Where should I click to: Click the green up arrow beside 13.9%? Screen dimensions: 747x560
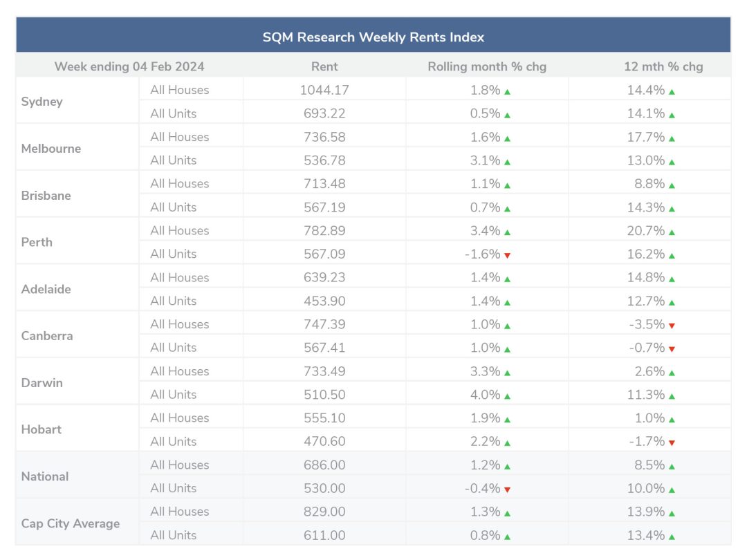tap(672, 513)
